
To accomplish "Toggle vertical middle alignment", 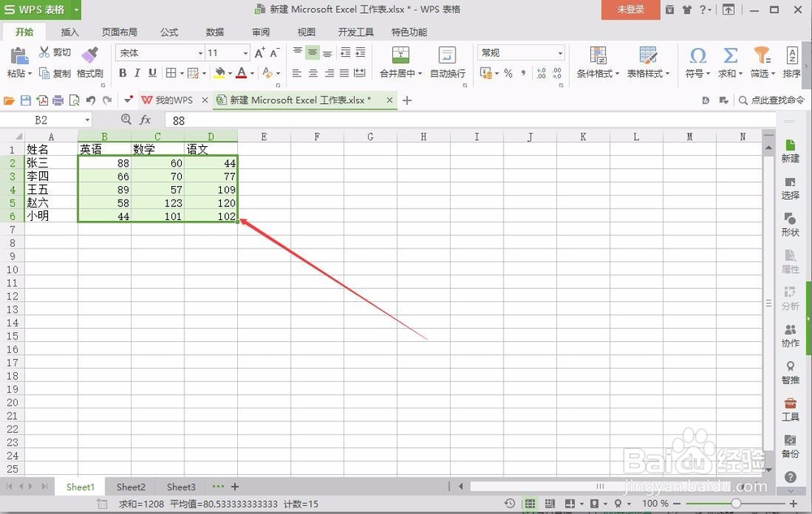I will pyautogui.click(x=313, y=52).
